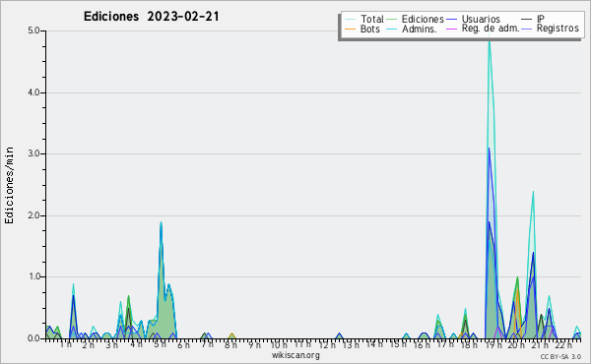Click the '1 h' x-axis tick label
Viewport: 591px width, 364px height.
[x=66, y=344]
